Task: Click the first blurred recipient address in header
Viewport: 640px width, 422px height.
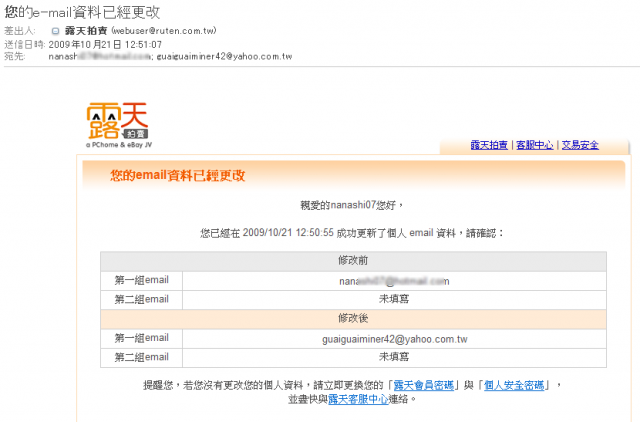Action: click(x=100, y=56)
